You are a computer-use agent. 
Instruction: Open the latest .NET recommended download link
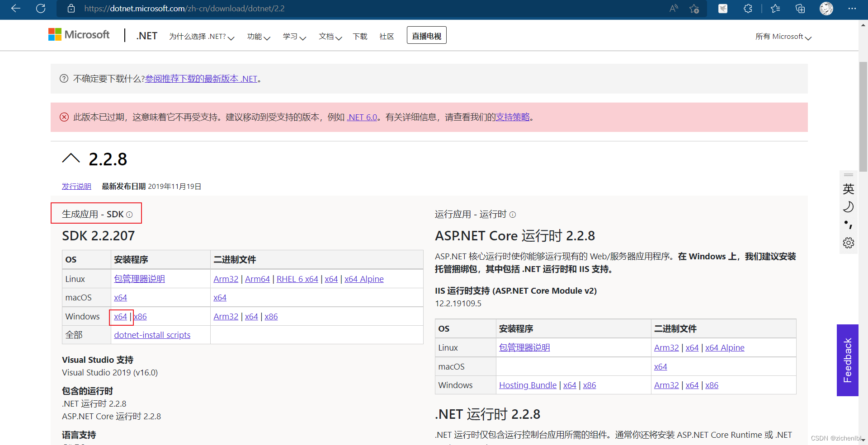click(201, 79)
